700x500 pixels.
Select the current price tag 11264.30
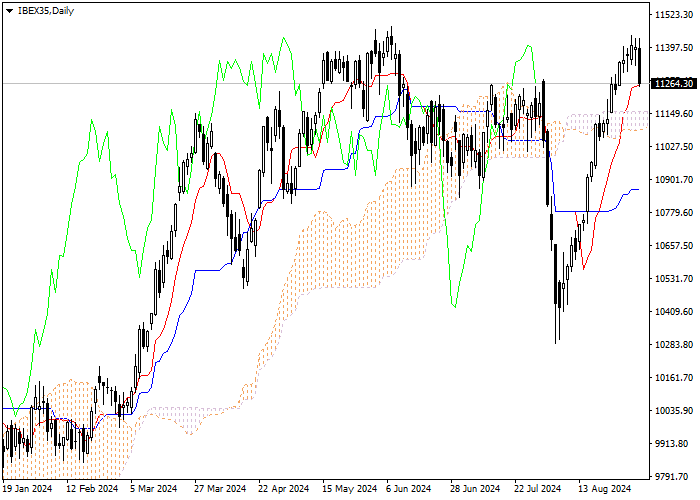coord(674,83)
